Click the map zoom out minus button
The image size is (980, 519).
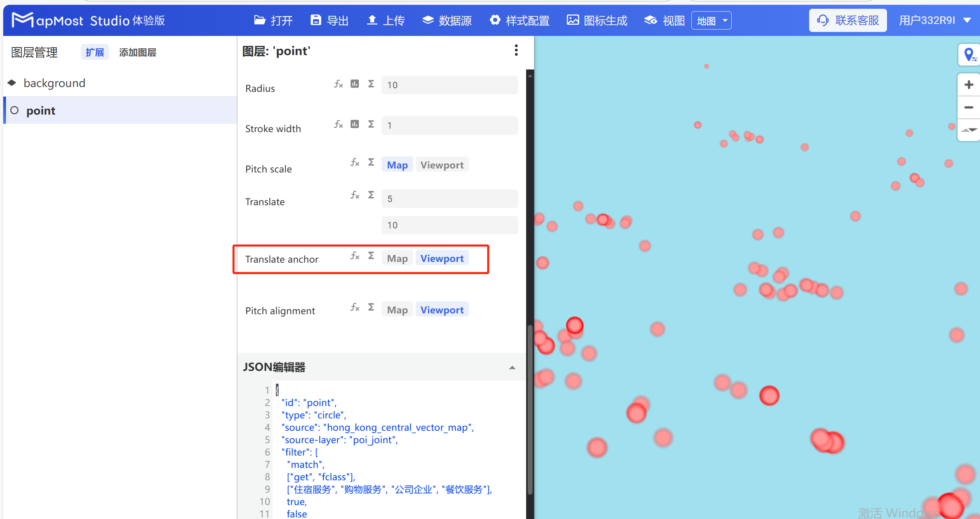point(968,107)
